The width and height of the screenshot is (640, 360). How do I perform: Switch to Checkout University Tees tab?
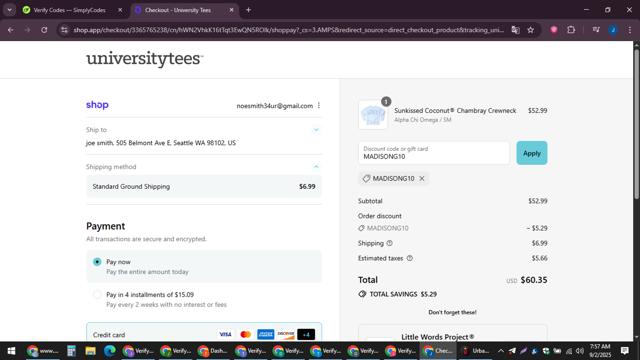[x=178, y=10]
